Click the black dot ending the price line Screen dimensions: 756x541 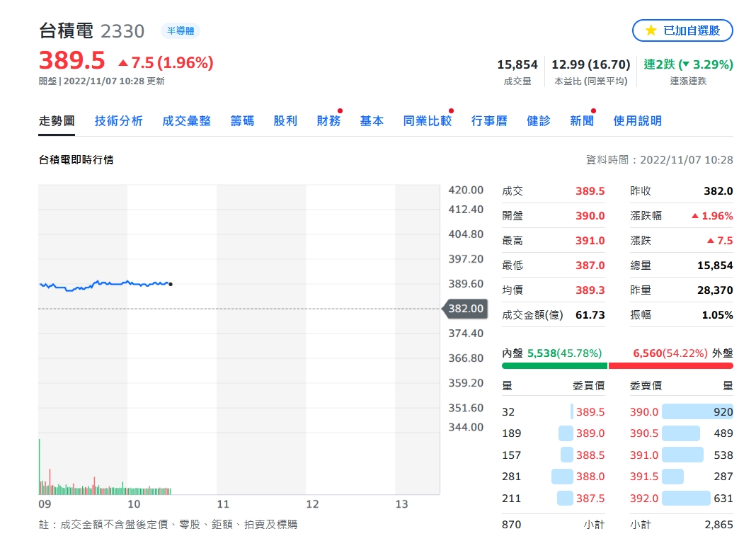tap(171, 284)
